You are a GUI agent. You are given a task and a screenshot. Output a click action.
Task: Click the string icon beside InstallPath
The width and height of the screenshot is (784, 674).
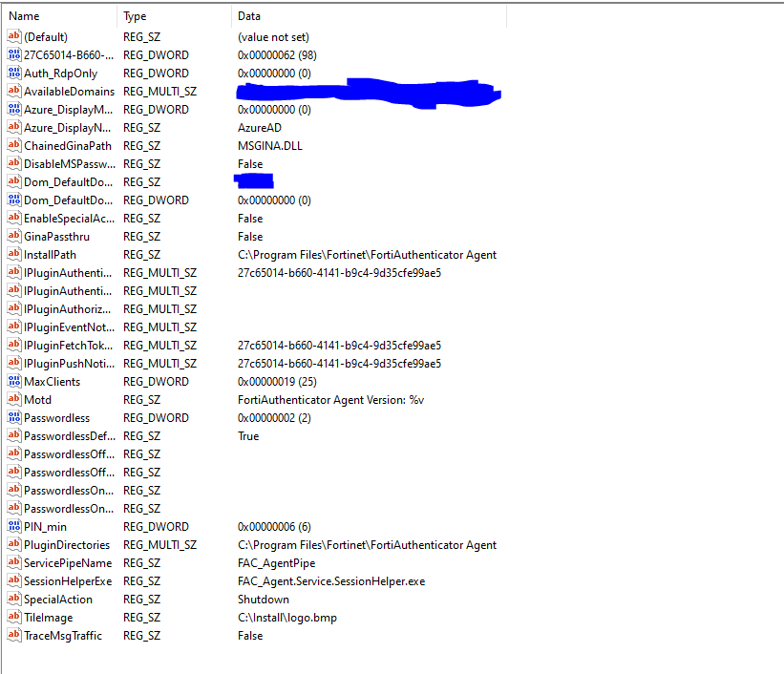click(x=14, y=255)
